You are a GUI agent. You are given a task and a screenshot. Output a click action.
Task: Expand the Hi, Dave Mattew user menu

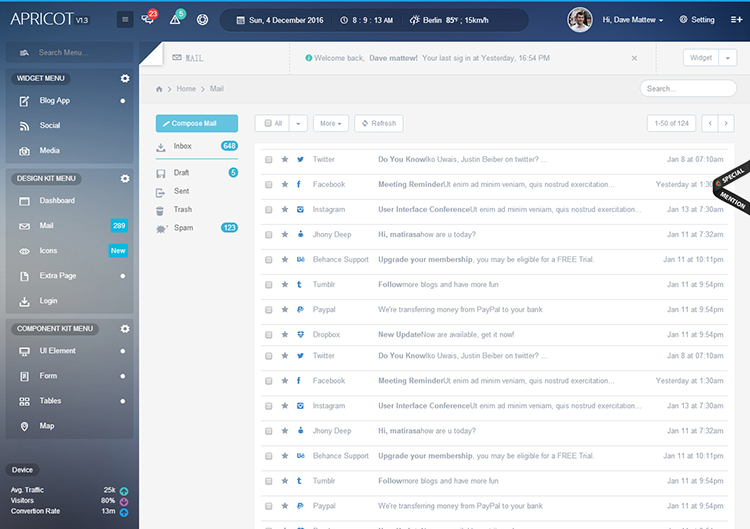click(632, 20)
